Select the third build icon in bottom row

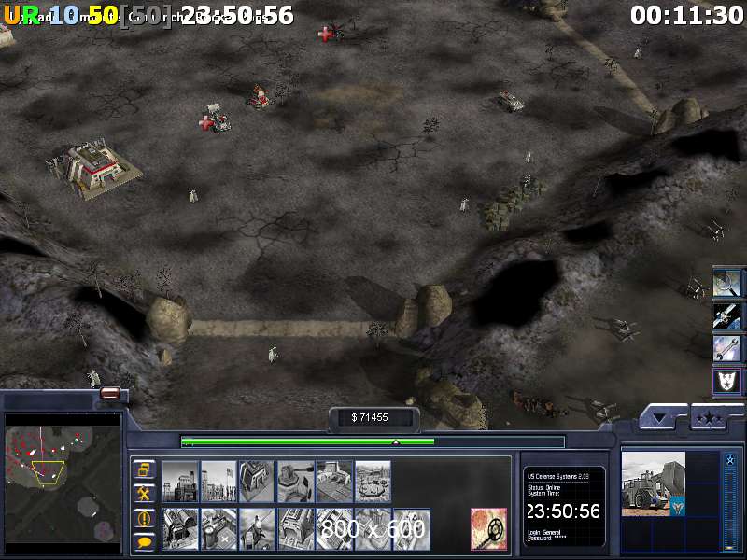pyautogui.click(x=258, y=529)
